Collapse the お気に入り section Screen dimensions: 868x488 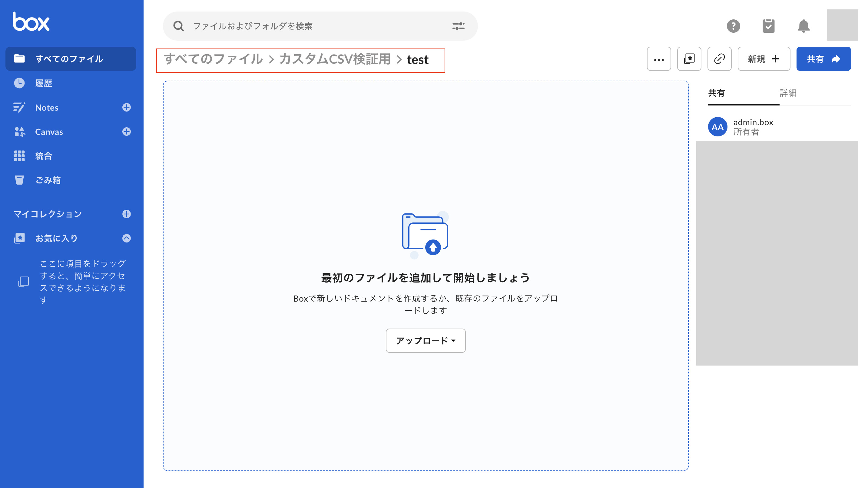tap(126, 238)
